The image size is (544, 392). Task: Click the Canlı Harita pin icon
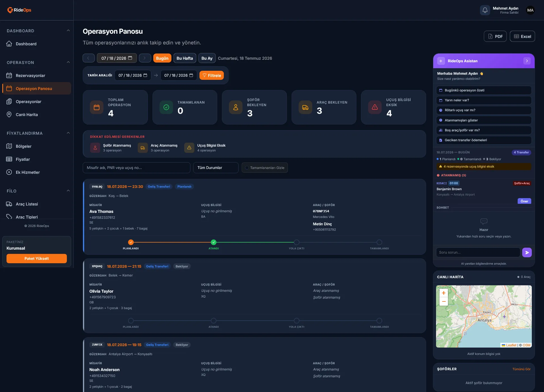(9, 115)
